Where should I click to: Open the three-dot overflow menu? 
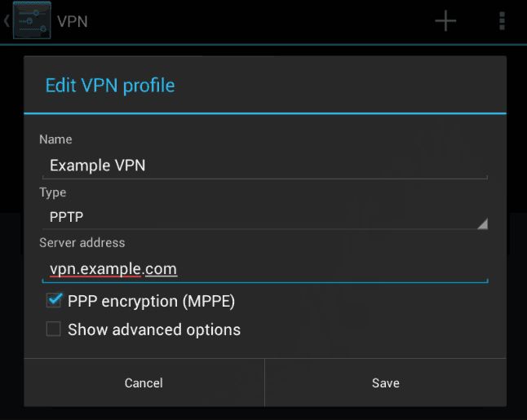click(502, 21)
